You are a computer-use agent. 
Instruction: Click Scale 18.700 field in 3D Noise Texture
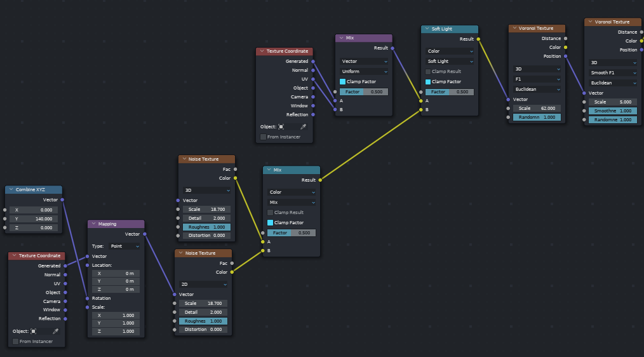206,210
